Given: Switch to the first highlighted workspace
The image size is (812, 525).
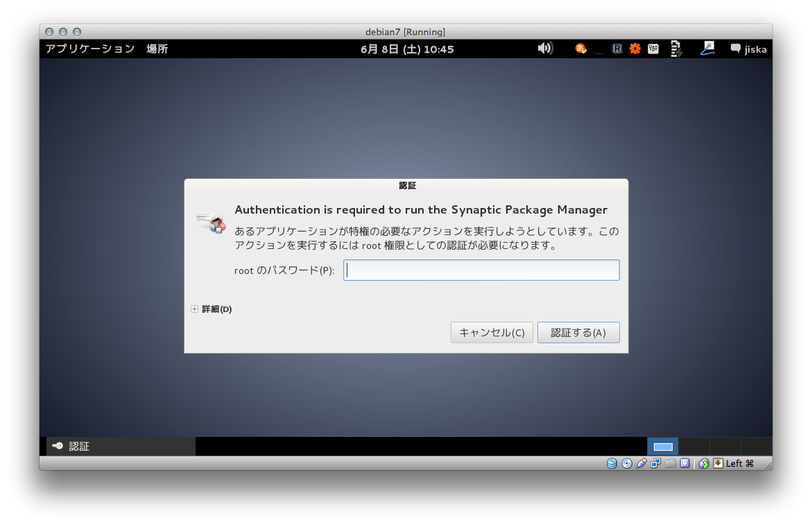Looking at the screenshot, I should [x=663, y=447].
